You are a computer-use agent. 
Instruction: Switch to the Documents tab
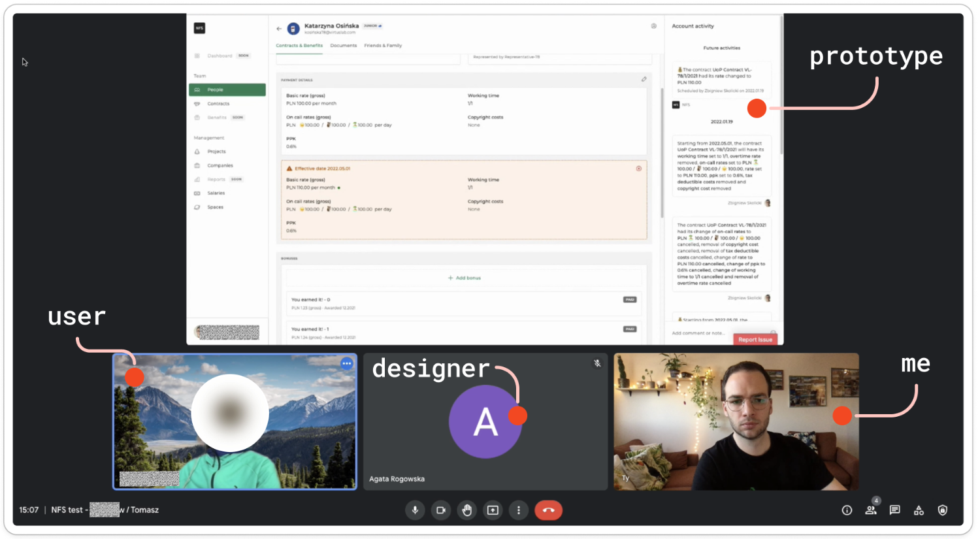[x=343, y=46]
